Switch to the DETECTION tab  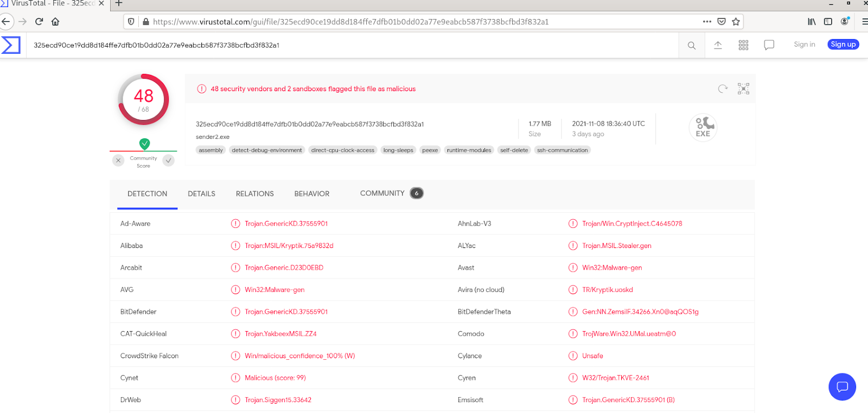click(x=148, y=194)
